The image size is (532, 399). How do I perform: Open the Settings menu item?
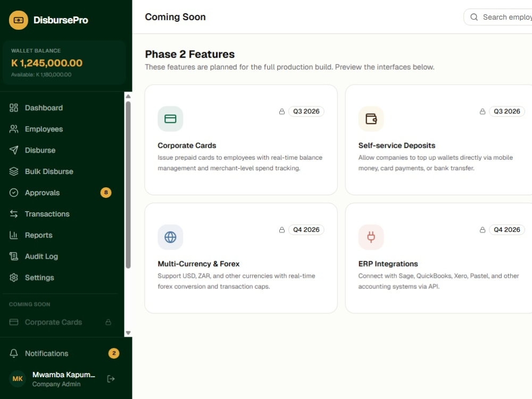[x=61, y=278]
